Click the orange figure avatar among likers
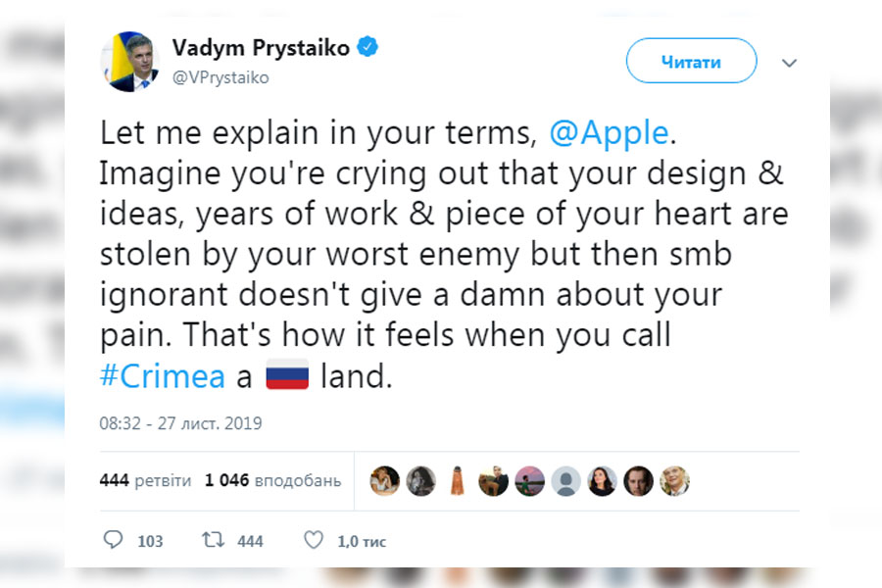The width and height of the screenshot is (882, 588). [457, 480]
